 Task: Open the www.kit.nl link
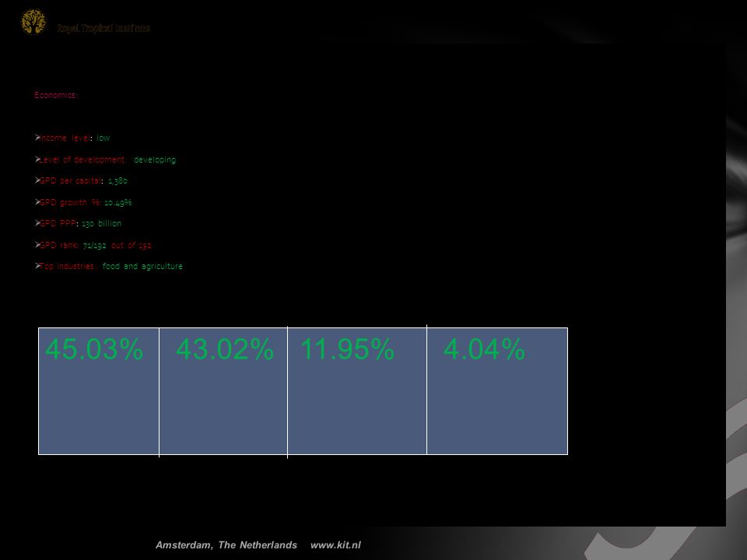click(x=335, y=544)
